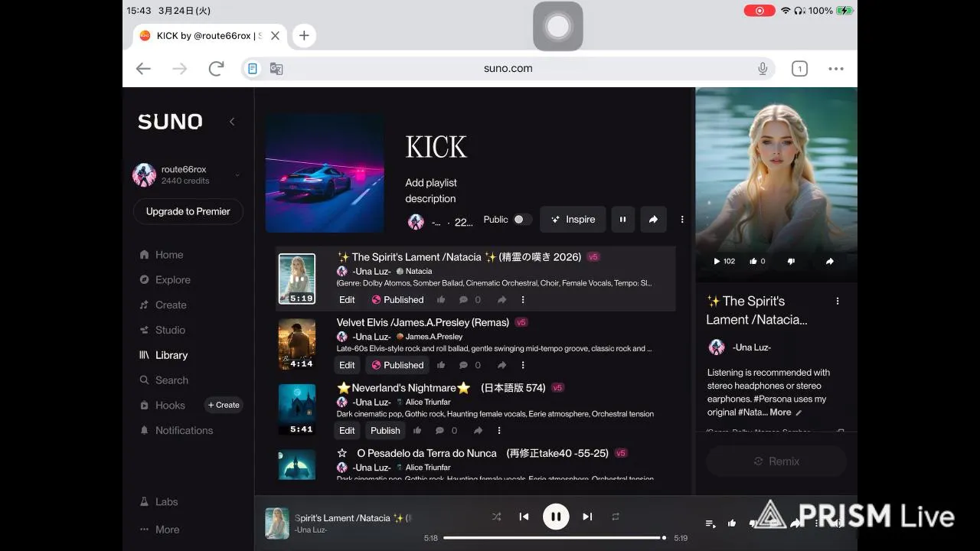
Task: Publish the Neverland's Nightmare song
Action: (x=385, y=431)
